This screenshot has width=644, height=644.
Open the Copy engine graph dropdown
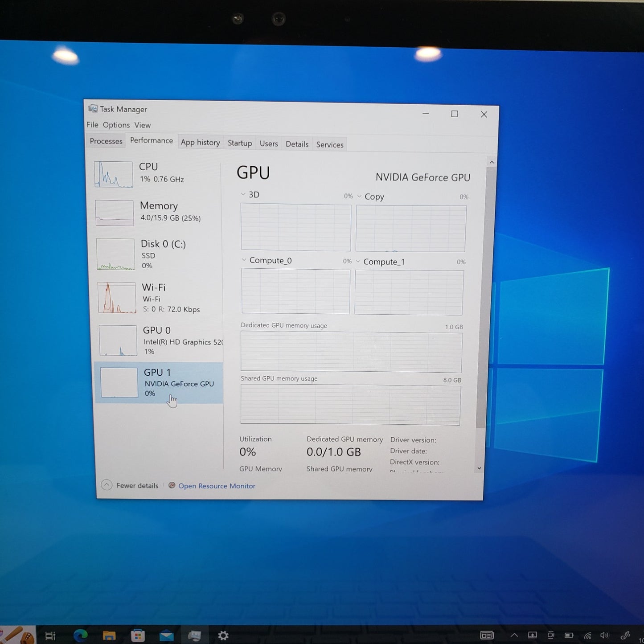(359, 197)
